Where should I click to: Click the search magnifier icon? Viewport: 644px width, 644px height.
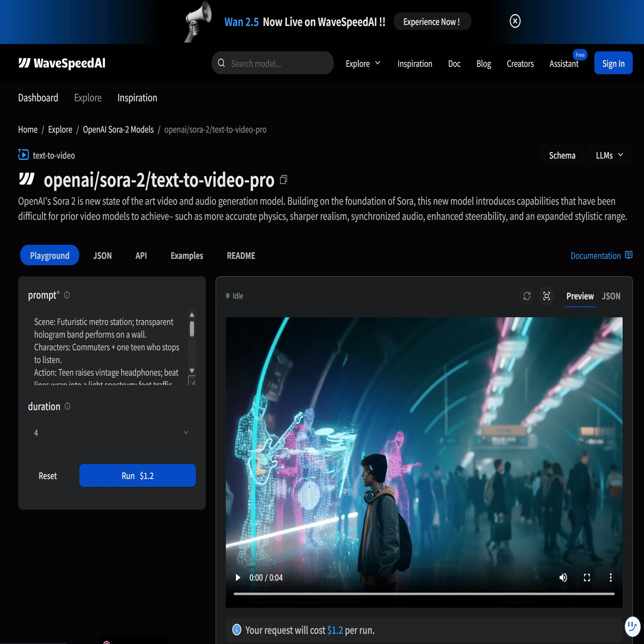tap(221, 63)
